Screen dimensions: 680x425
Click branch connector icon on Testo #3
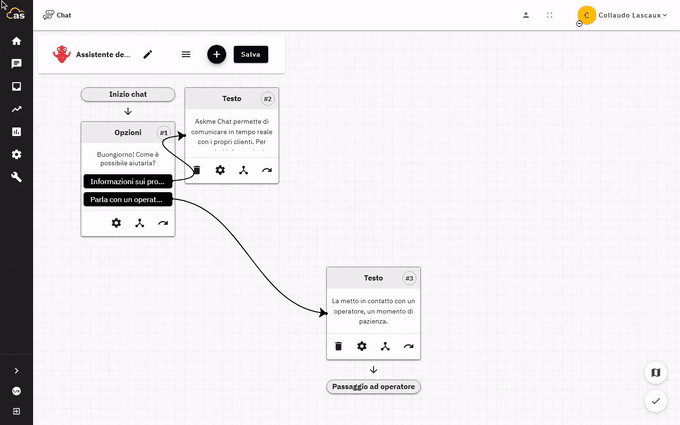click(x=386, y=346)
